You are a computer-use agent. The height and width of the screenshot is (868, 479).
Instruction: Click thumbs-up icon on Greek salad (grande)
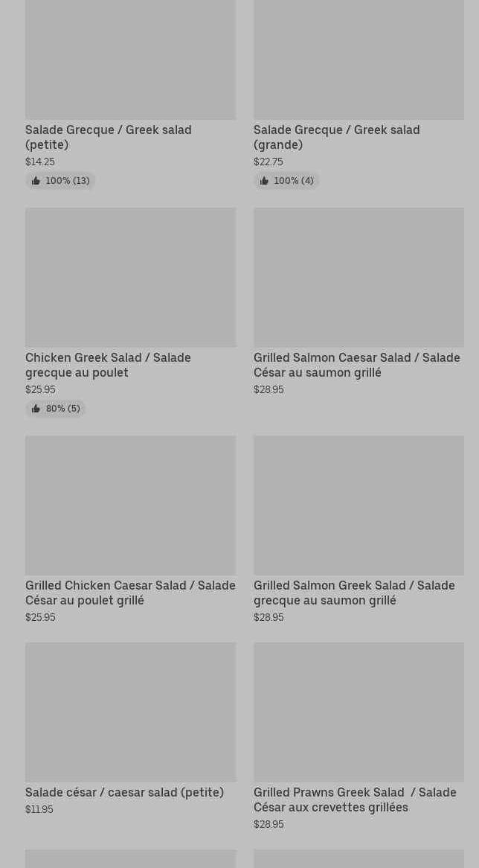pos(264,181)
